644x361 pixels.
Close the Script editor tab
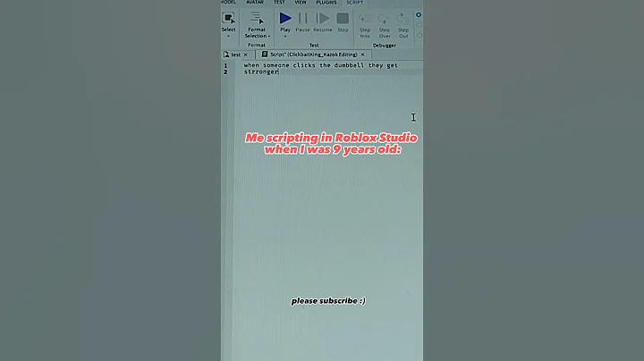point(362,55)
